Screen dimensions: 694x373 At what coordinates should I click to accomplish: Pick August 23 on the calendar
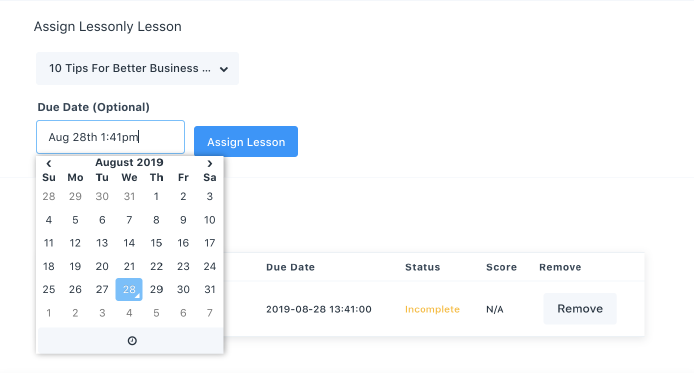point(183,266)
